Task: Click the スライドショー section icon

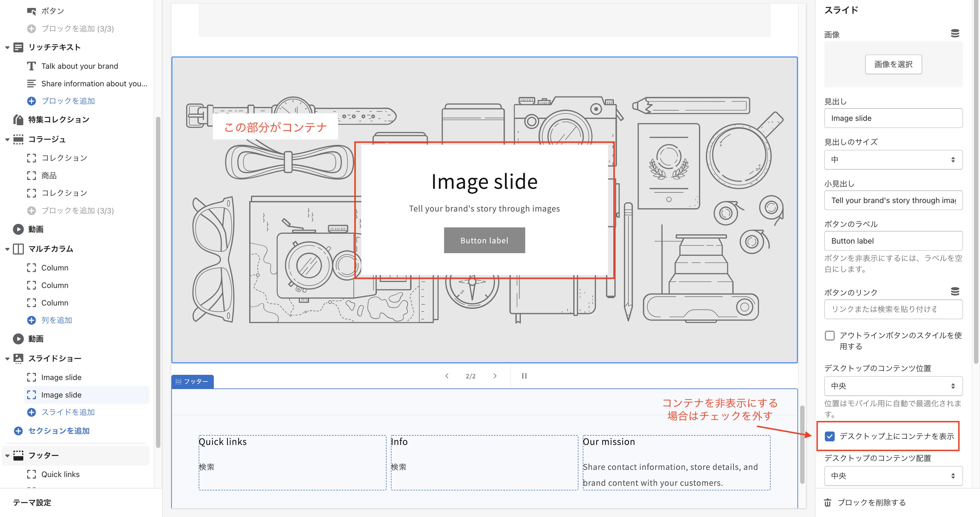Action: 18,358
